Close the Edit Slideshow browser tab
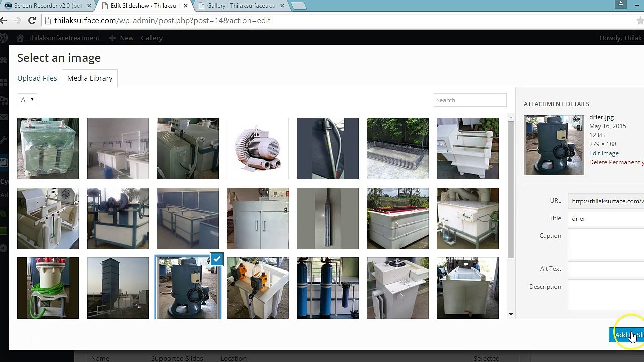The image size is (644, 362). [x=185, y=6]
